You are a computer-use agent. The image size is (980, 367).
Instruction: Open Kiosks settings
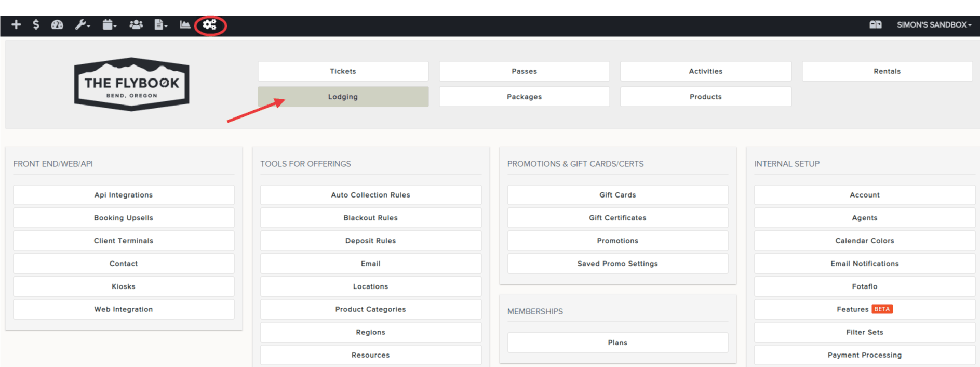(124, 286)
